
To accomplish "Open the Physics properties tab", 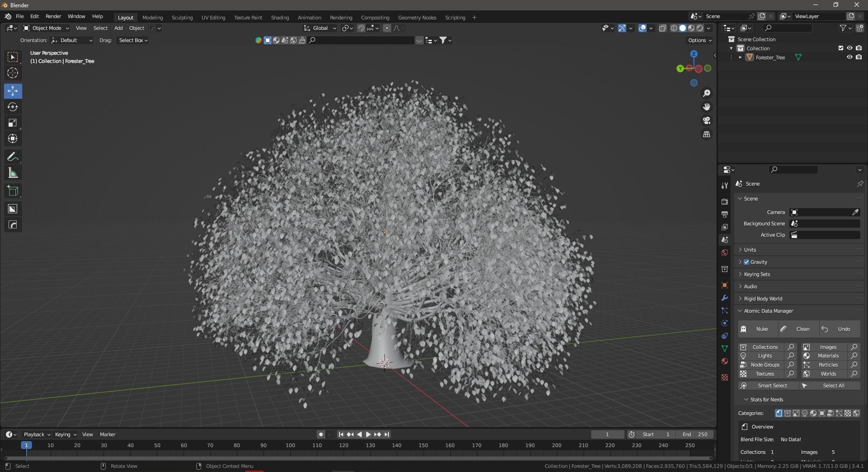I will pyautogui.click(x=725, y=323).
